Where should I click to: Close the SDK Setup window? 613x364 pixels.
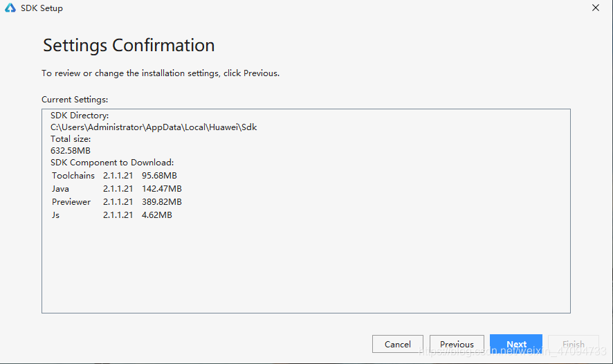tap(596, 8)
